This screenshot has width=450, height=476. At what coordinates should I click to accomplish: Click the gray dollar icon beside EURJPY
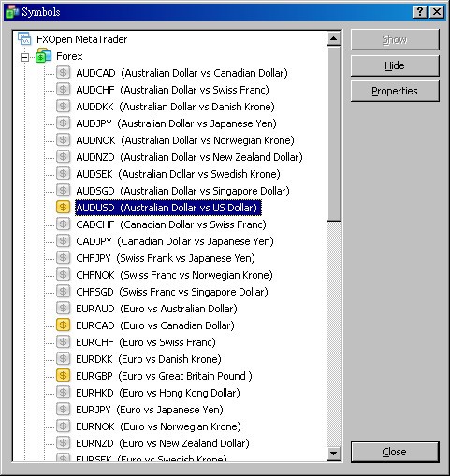tap(63, 410)
